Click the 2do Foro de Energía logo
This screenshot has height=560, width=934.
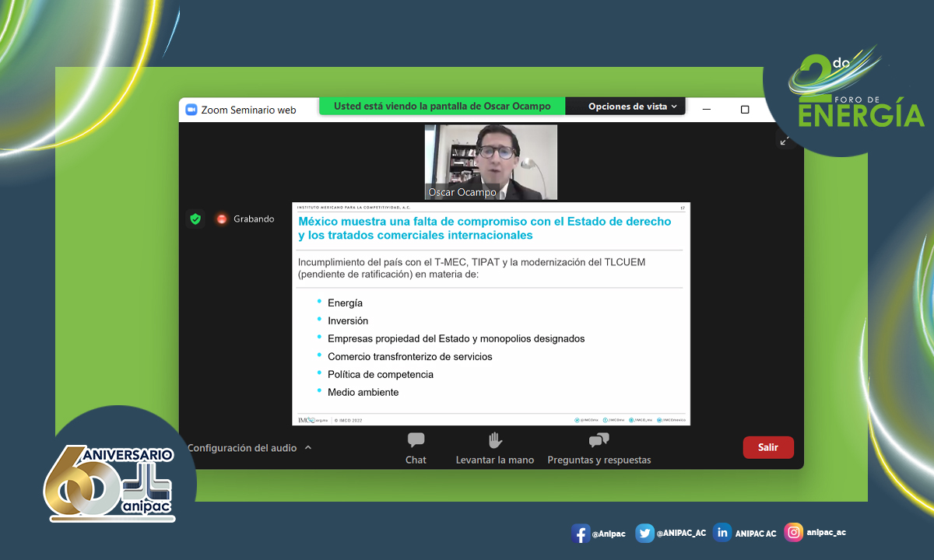856,87
